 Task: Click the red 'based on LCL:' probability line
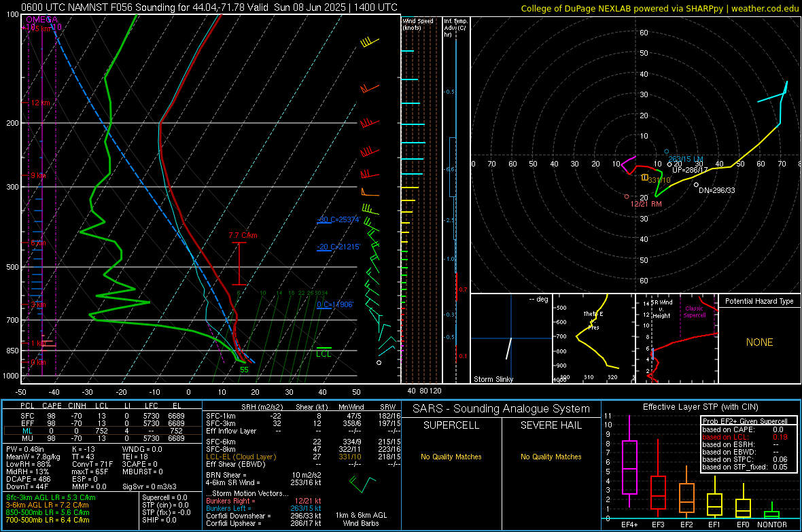[x=745, y=437]
